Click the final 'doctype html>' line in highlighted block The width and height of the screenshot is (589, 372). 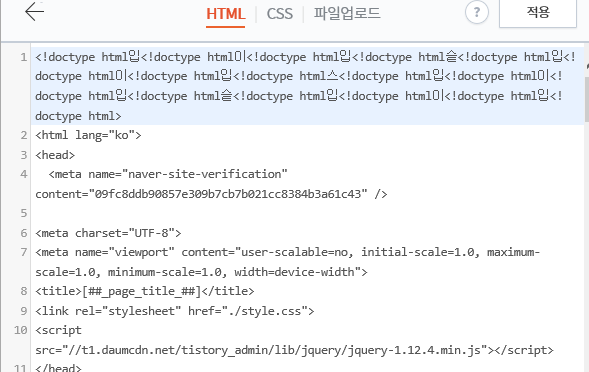point(78,116)
